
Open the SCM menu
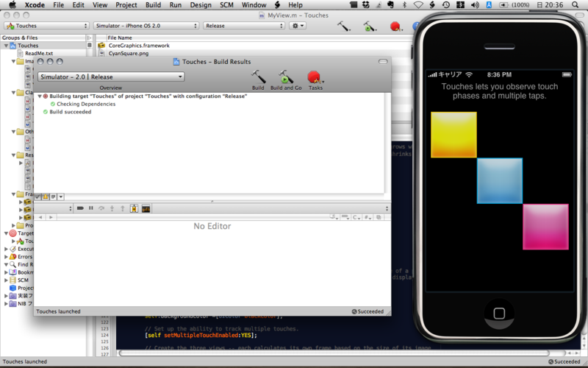(226, 5)
